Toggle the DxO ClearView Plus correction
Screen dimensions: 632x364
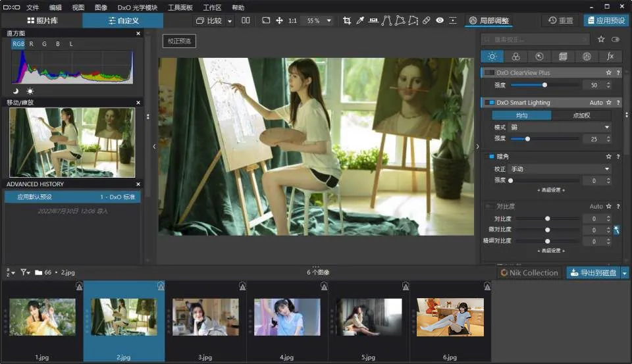[x=489, y=72]
